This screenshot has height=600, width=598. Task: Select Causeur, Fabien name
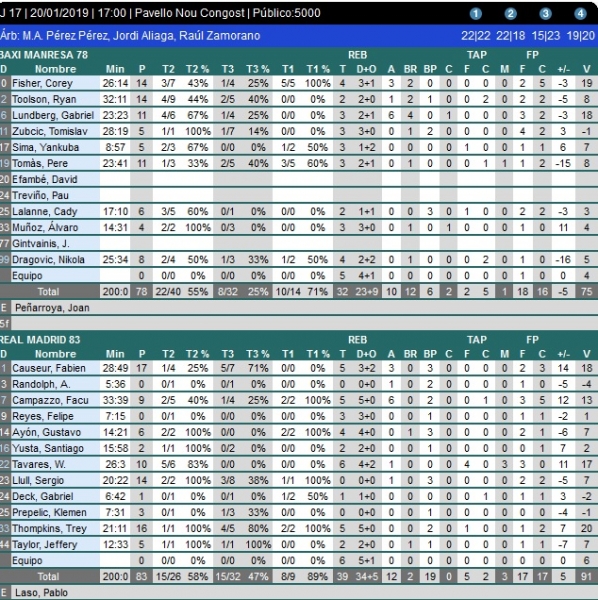[x=49, y=368]
